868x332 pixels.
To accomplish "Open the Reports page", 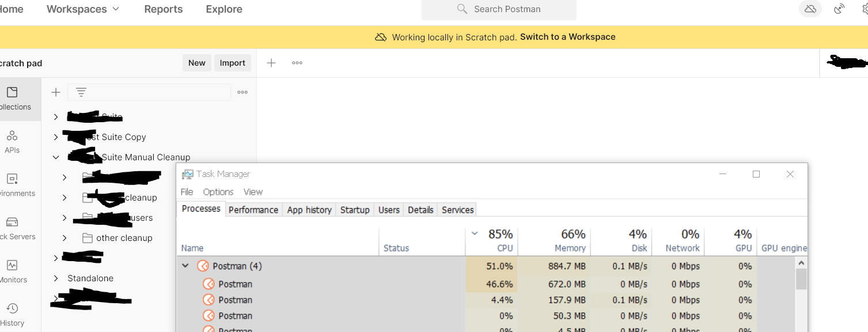I will pyautogui.click(x=164, y=9).
